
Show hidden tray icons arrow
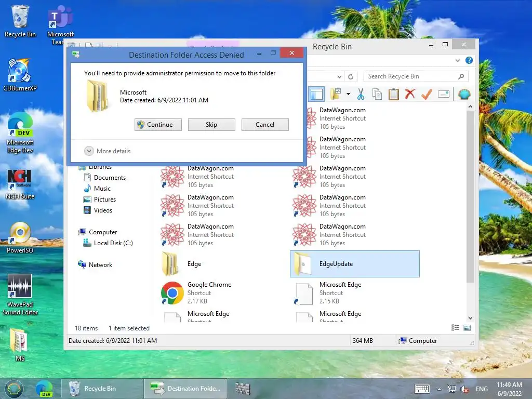[x=439, y=389]
